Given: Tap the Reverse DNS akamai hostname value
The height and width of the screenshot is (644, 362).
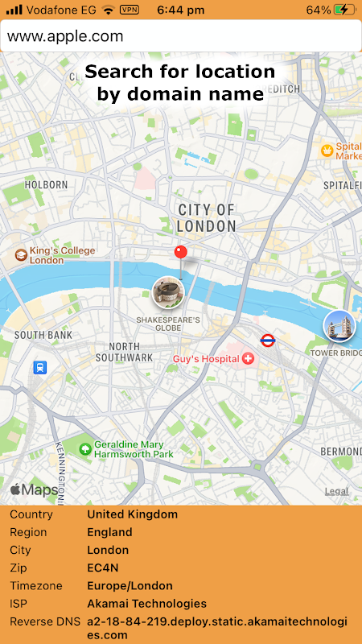Looking at the screenshot, I should (217, 629).
